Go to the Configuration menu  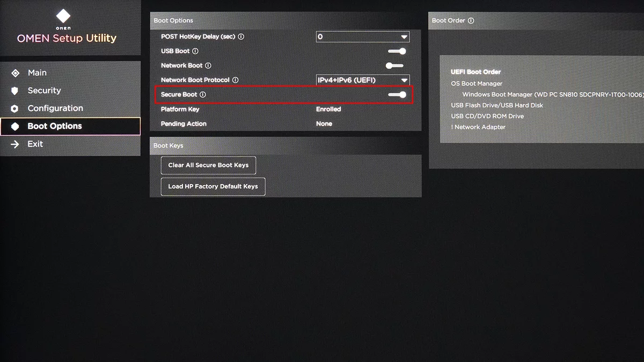click(55, 108)
